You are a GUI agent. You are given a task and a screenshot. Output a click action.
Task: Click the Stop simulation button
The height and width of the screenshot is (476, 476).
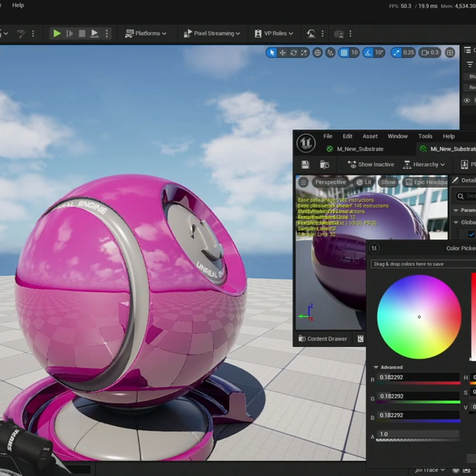point(82,33)
